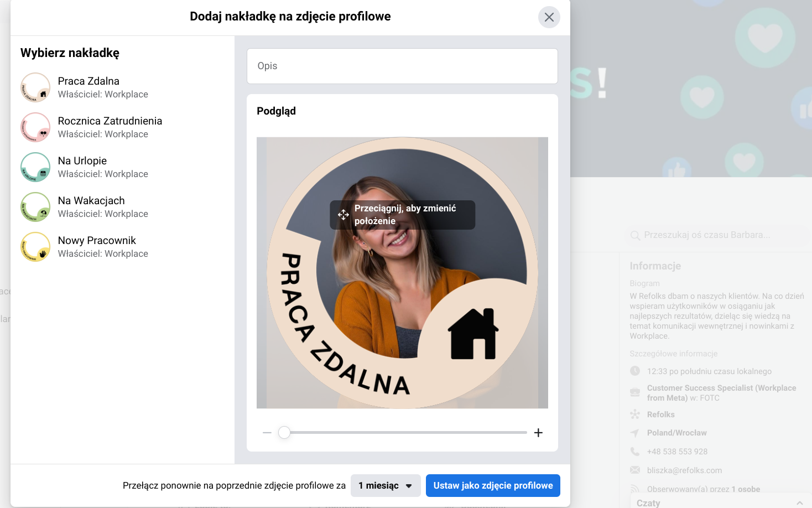This screenshot has height=508, width=812.
Task: Click the zoom slider handle
Action: [x=284, y=432]
